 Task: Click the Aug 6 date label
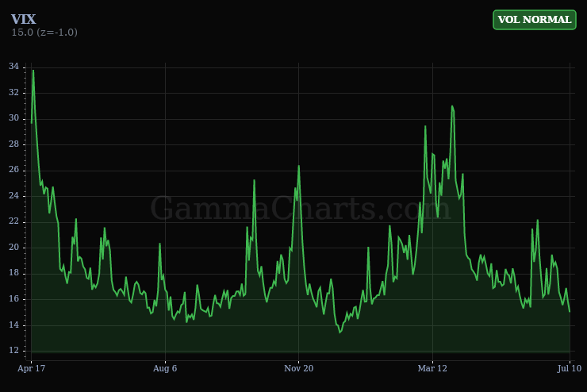(x=165, y=368)
